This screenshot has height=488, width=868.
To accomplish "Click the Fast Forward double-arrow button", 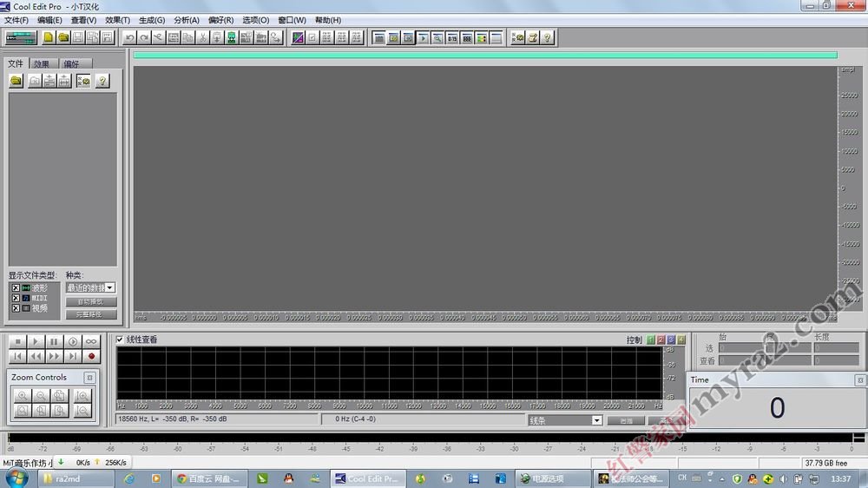I will pyautogui.click(x=54, y=356).
